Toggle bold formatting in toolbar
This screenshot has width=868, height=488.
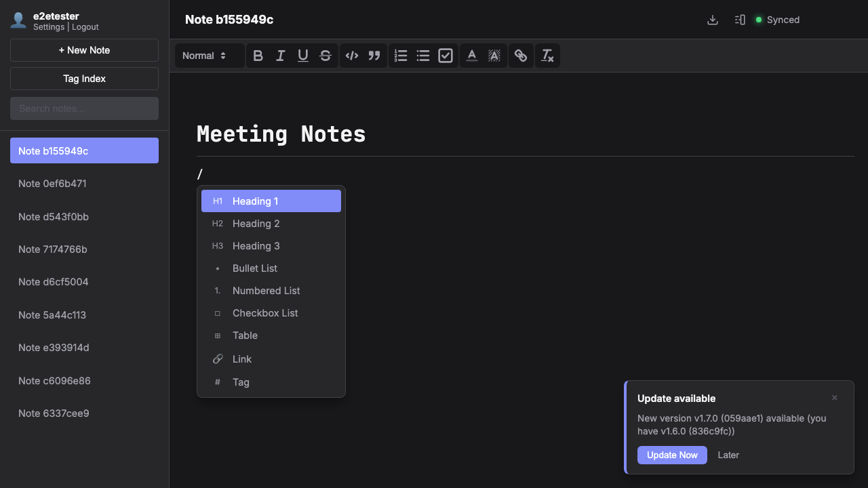click(x=258, y=56)
